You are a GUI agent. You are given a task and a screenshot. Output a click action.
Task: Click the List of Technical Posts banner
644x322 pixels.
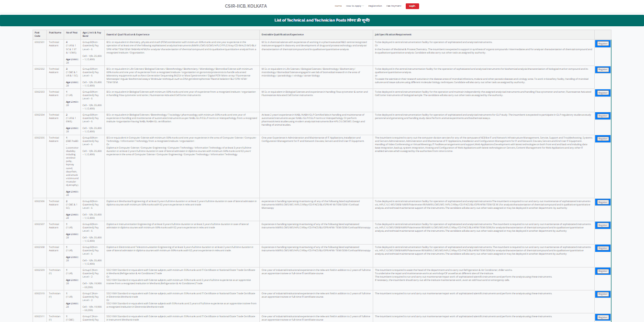point(322,20)
